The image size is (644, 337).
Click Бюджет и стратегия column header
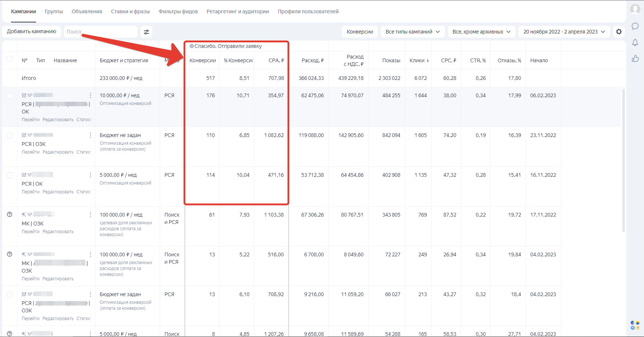point(124,60)
